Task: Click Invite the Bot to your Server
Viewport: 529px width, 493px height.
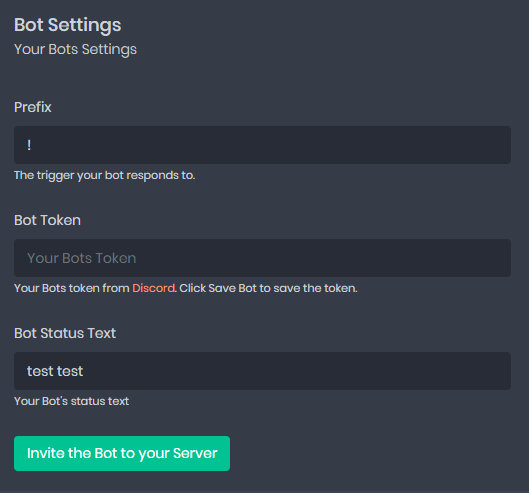Action: (122, 454)
